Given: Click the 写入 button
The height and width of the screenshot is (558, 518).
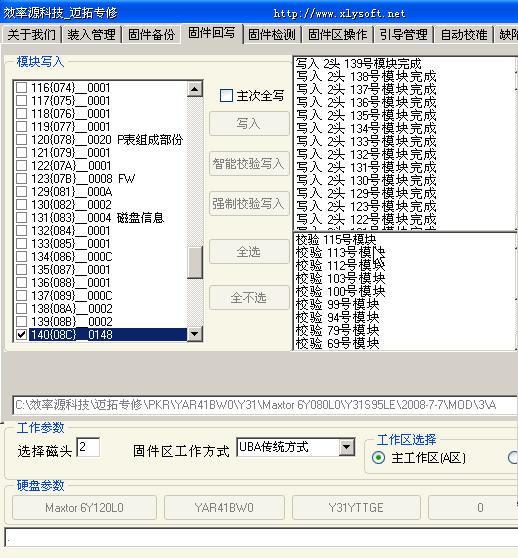Looking at the screenshot, I should (x=249, y=123).
